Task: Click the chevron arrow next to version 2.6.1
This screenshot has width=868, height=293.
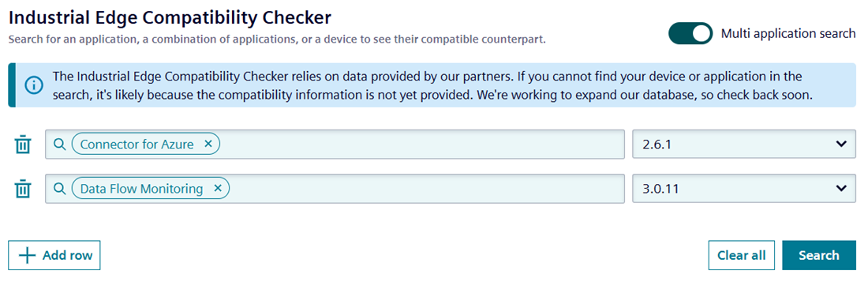Action: [841, 144]
